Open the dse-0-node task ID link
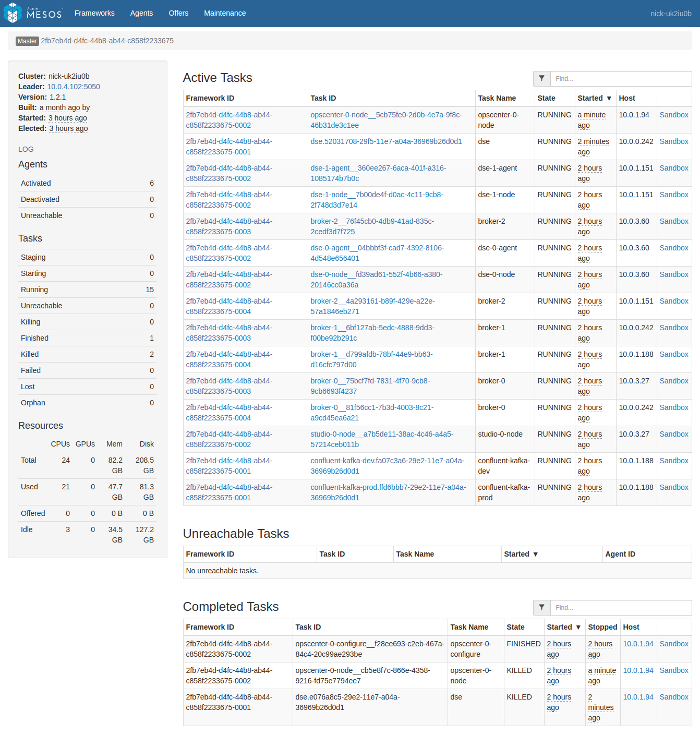The height and width of the screenshot is (735, 700). point(377,280)
